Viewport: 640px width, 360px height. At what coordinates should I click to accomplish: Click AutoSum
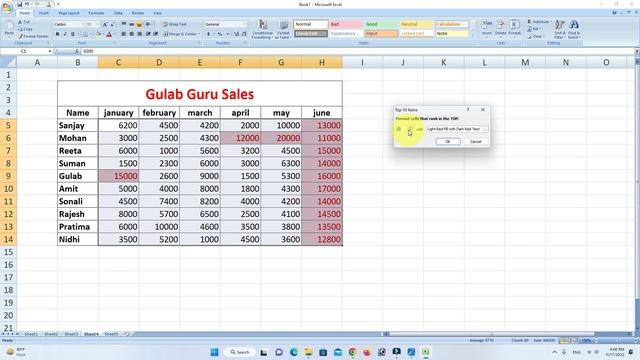(539, 22)
